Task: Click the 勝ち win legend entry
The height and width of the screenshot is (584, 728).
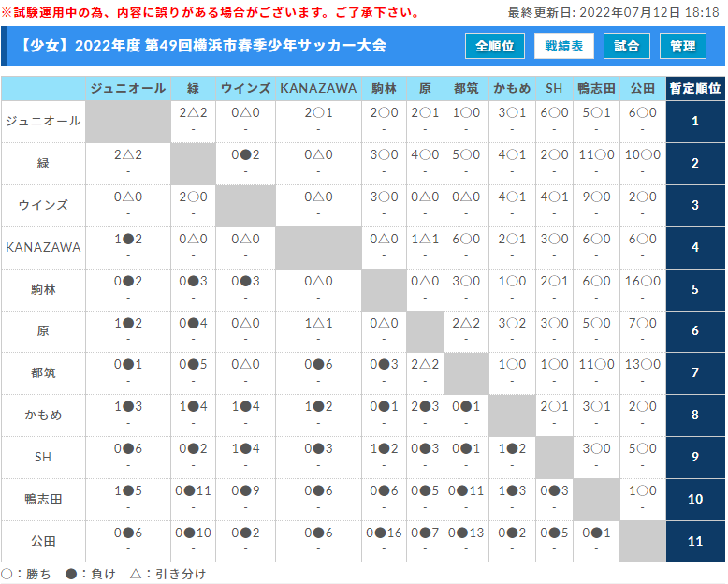Action: (26, 575)
